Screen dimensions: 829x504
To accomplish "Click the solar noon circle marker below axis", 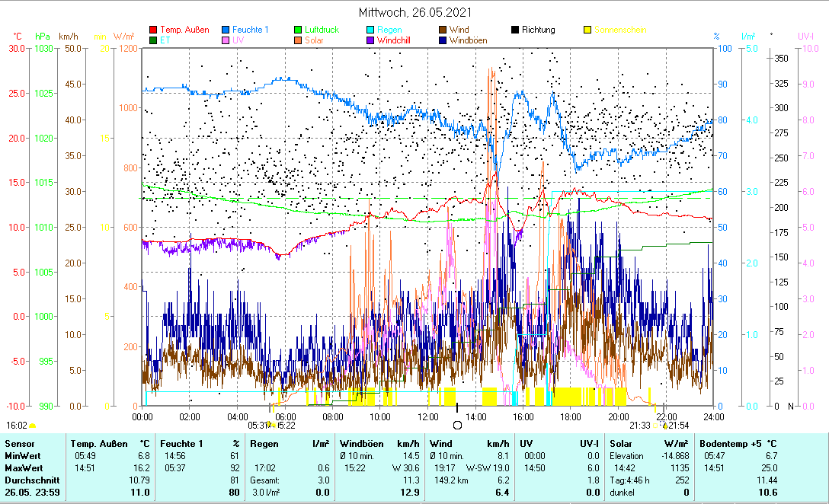I will pyautogui.click(x=457, y=425).
